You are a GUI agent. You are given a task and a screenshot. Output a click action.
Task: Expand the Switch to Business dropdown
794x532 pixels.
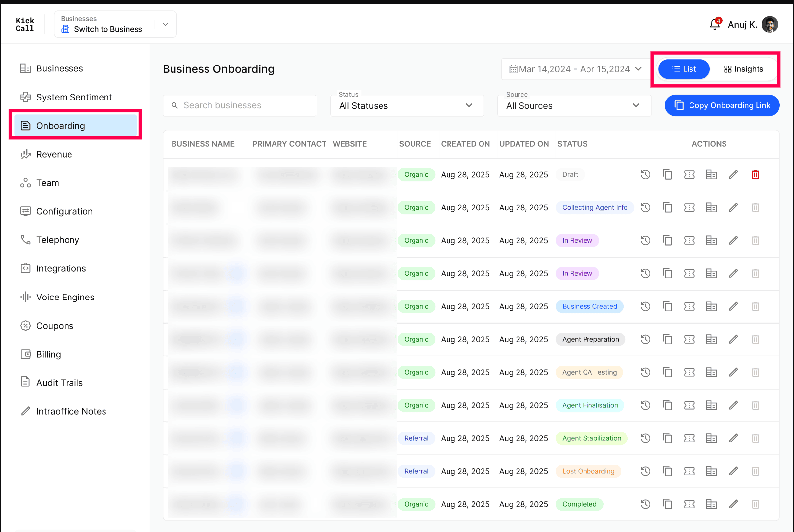pyautogui.click(x=166, y=24)
